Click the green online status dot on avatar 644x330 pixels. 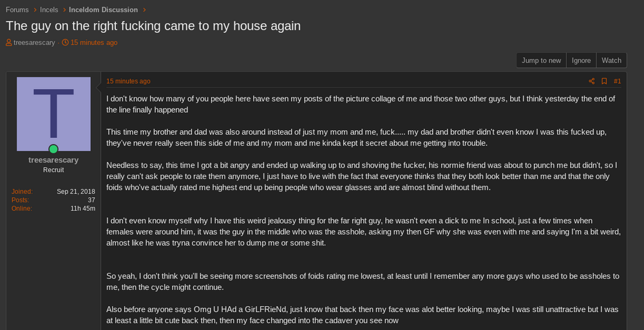(53, 149)
